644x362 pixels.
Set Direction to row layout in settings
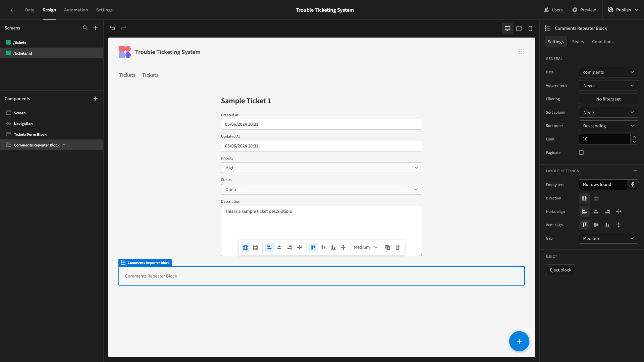coord(596,198)
